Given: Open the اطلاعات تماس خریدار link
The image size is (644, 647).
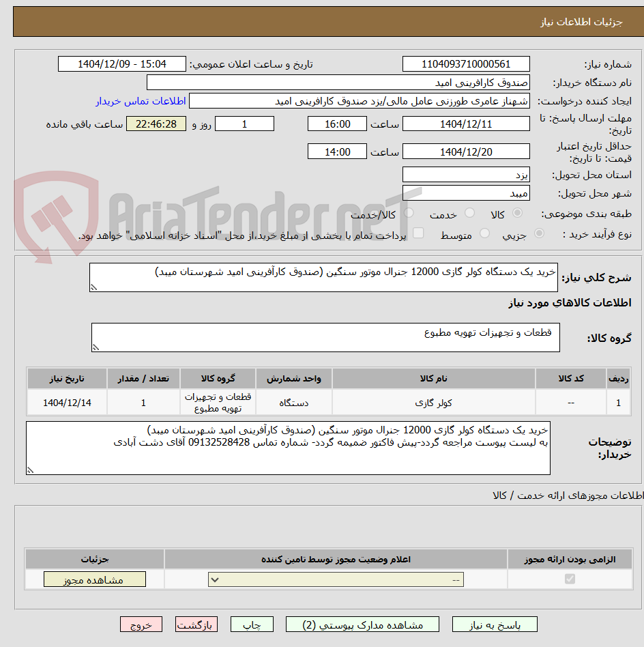Looking at the screenshot, I should coord(141,101).
